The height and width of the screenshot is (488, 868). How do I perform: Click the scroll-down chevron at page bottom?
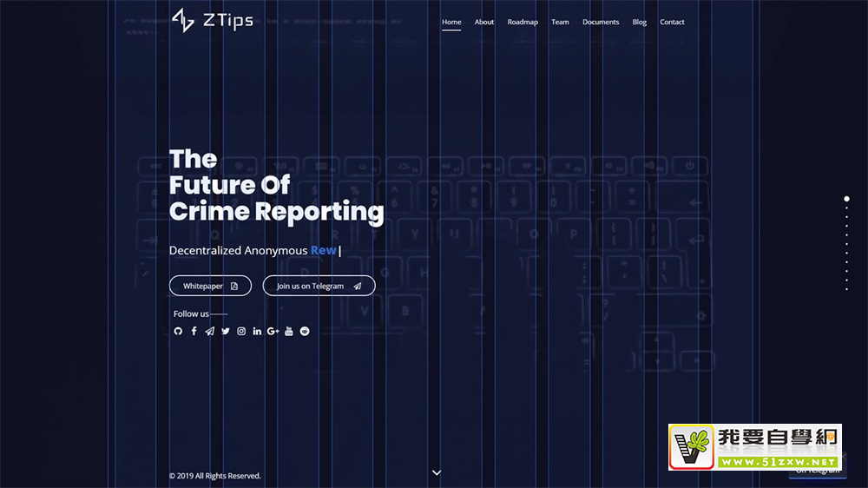click(437, 472)
